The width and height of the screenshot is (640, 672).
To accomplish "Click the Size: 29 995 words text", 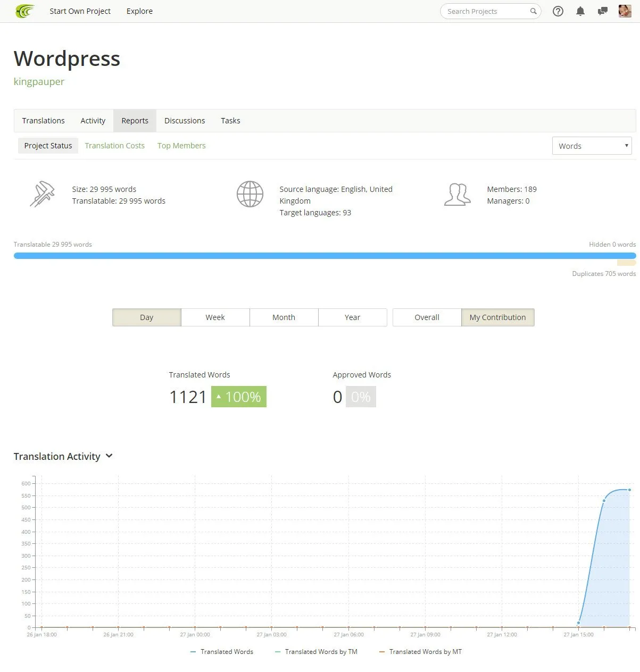I will tap(104, 189).
